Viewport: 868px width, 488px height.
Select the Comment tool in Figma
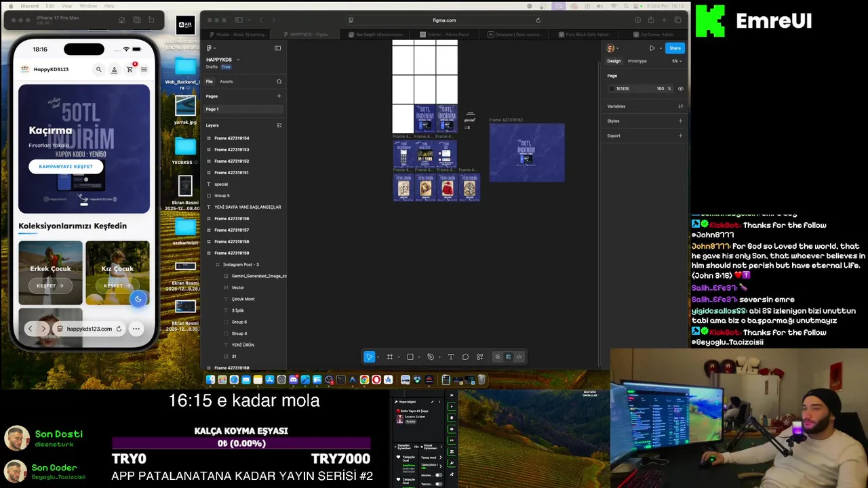[x=465, y=357]
